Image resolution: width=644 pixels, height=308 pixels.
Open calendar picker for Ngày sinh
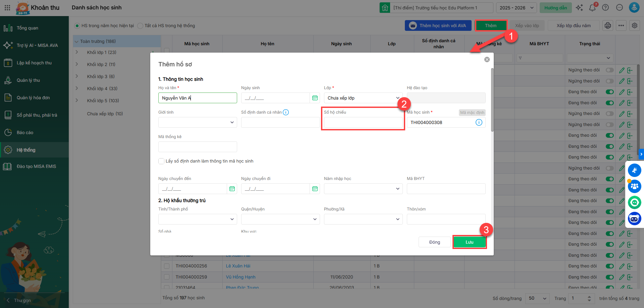(315, 98)
